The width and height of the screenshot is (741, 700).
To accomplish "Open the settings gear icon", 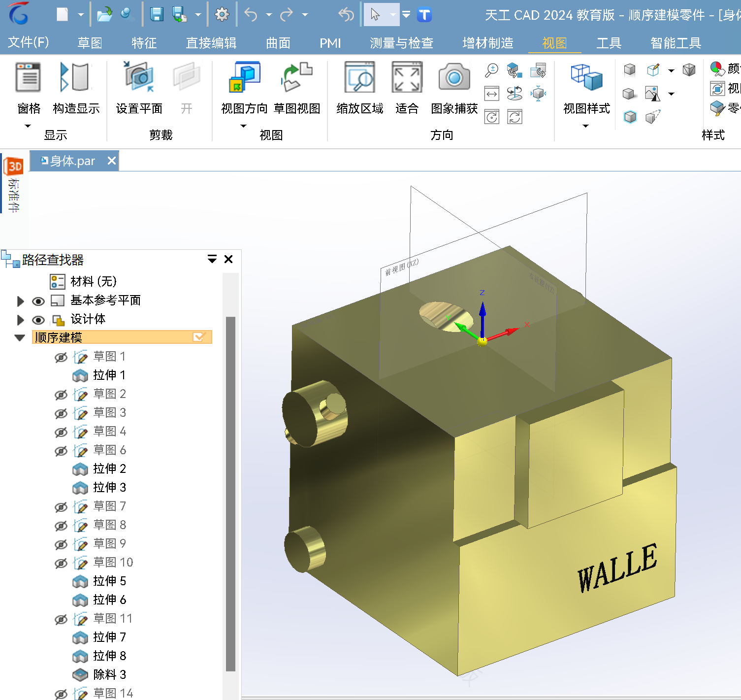I will [x=222, y=15].
